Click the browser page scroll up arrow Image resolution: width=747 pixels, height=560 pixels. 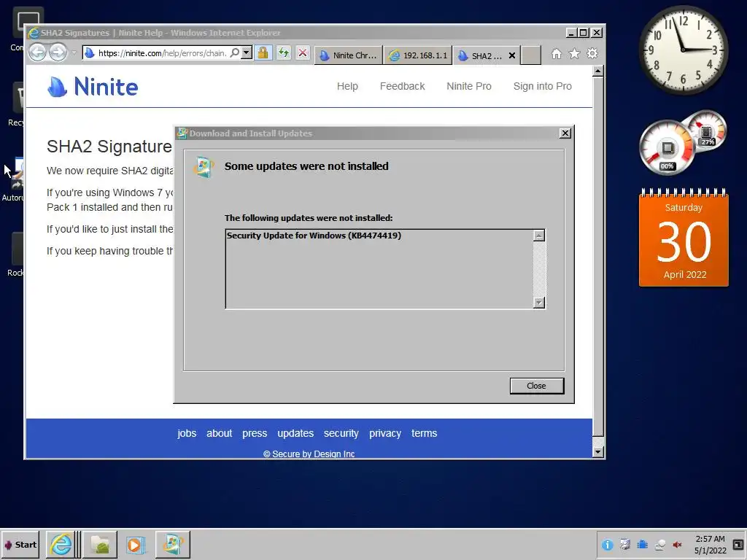click(x=598, y=71)
